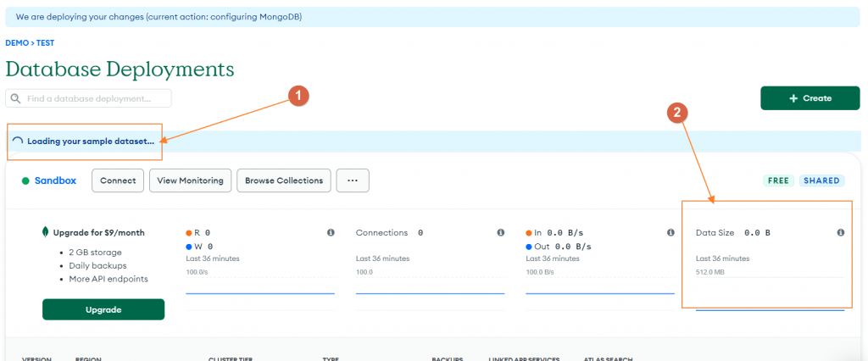Click the 'Connections' label
Viewport: 868px width, 361px height.
(382, 232)
